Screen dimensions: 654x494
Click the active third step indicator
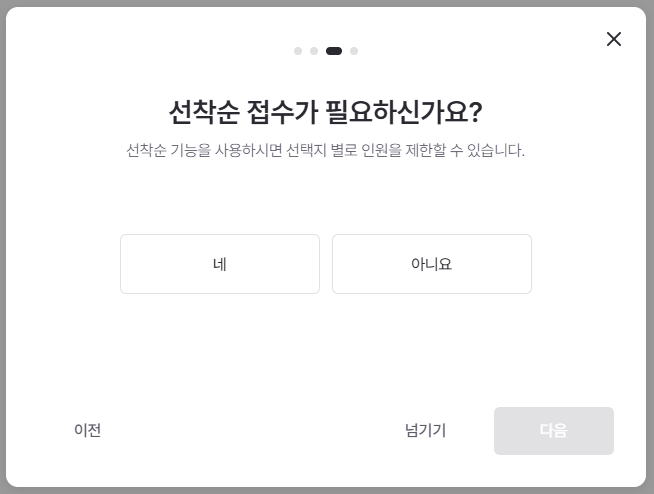334,51
